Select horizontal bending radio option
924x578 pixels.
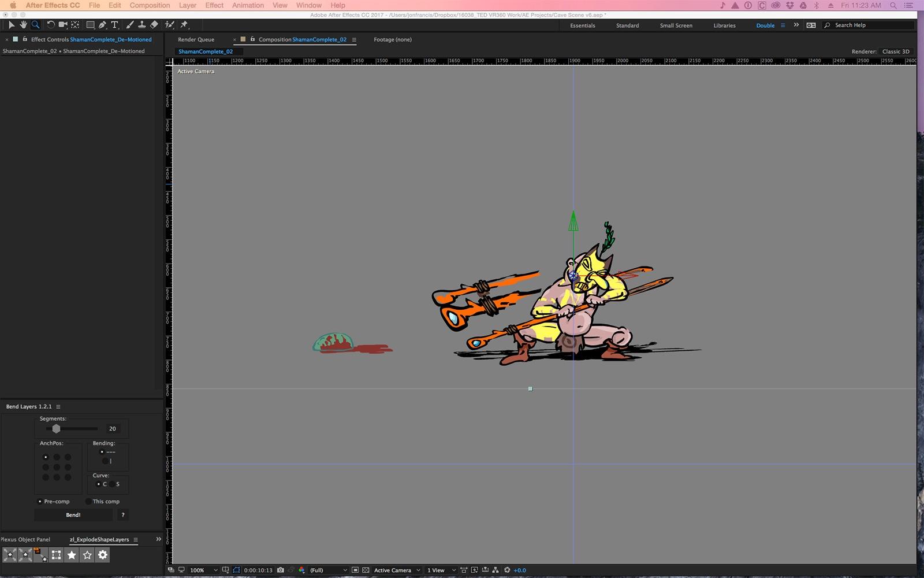pyautogui.click(x=102, y=452)
